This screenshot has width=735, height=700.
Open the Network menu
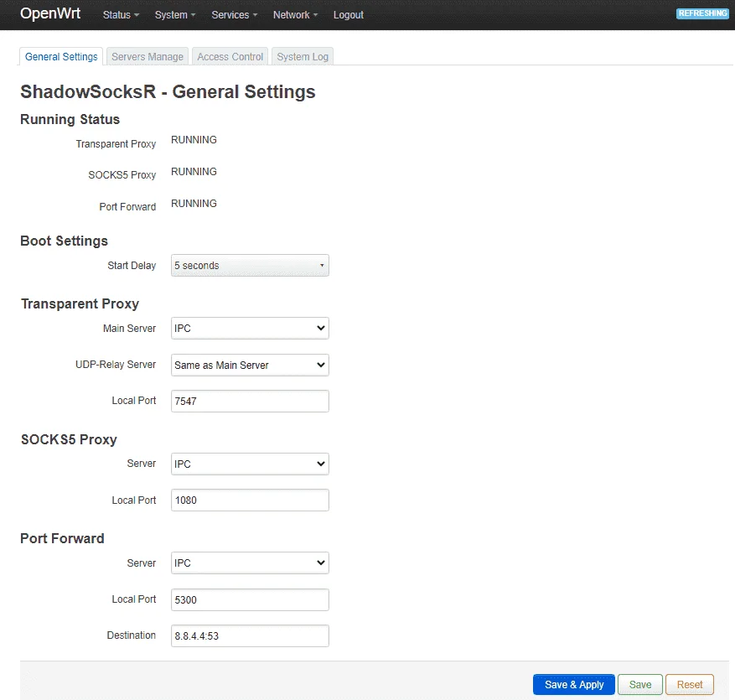(x=295, y=15)
